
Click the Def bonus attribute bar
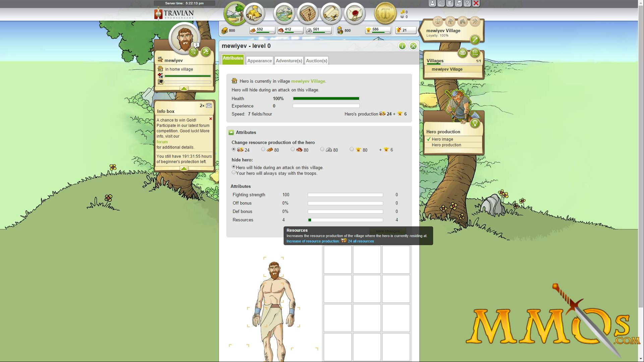(x=345, y=212)
